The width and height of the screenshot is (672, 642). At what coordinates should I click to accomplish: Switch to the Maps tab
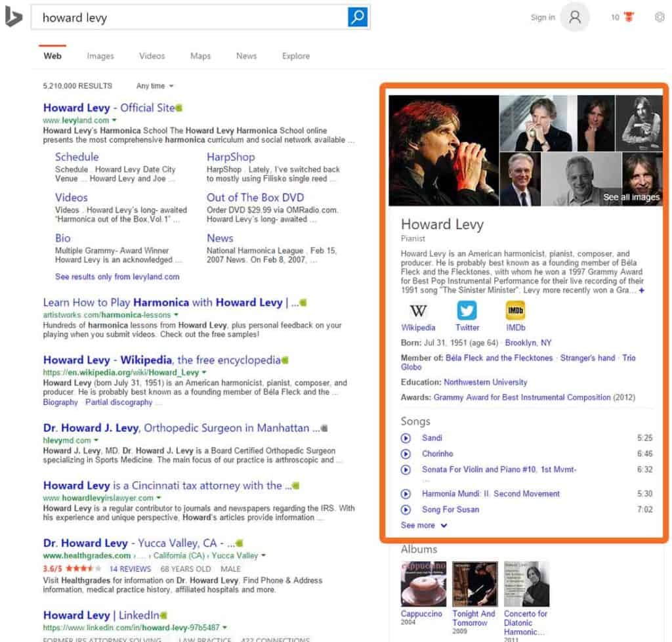click(x=200, y=56)
